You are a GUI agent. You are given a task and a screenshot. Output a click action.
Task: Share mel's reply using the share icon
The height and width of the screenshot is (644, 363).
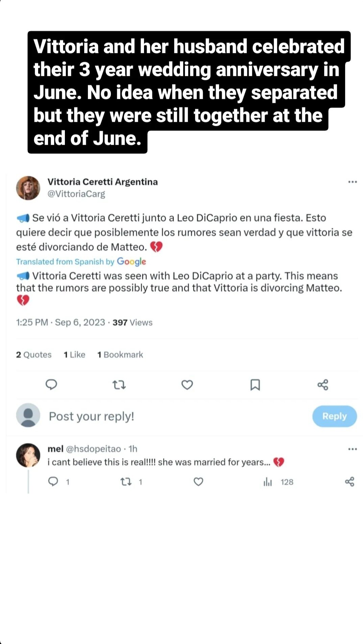(x=349, y=481)
